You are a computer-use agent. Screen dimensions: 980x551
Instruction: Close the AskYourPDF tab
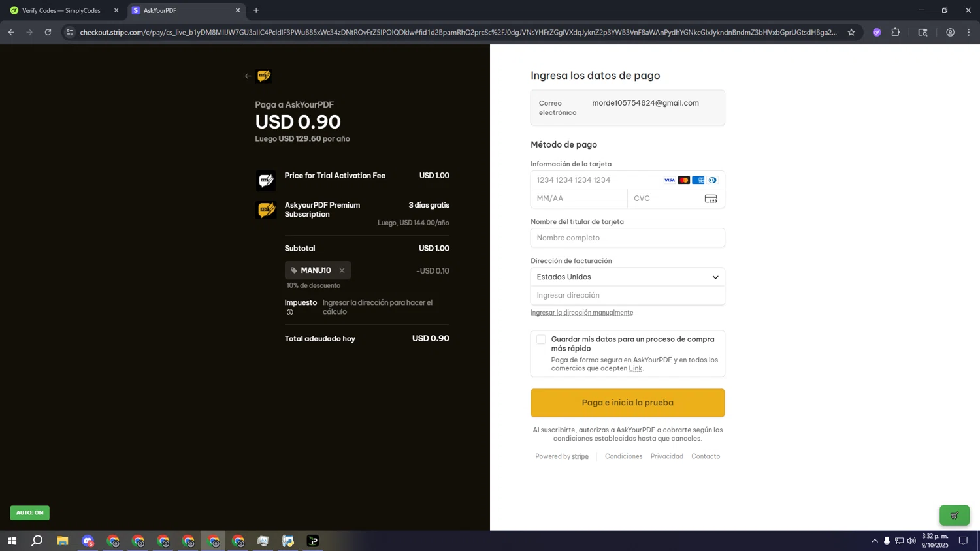pos(238,10)
